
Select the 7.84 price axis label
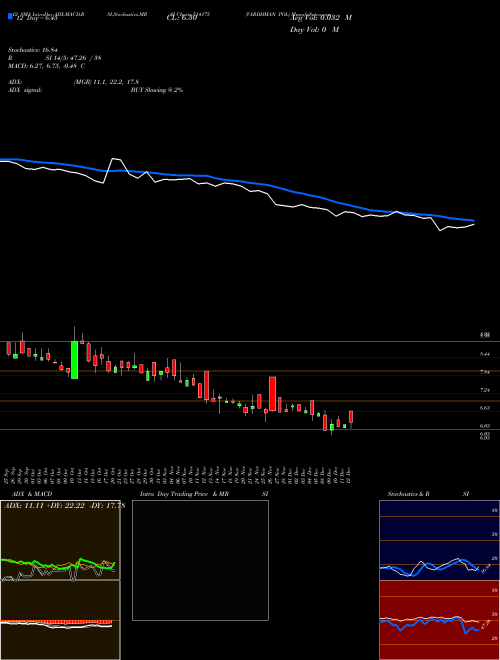pyautogui.click(x=484, y=372)
